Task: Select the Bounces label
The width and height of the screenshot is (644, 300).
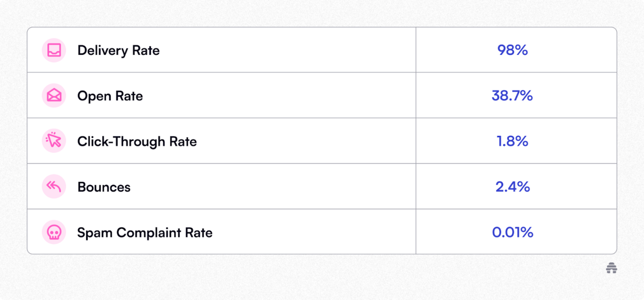Action: pos(104,187)
